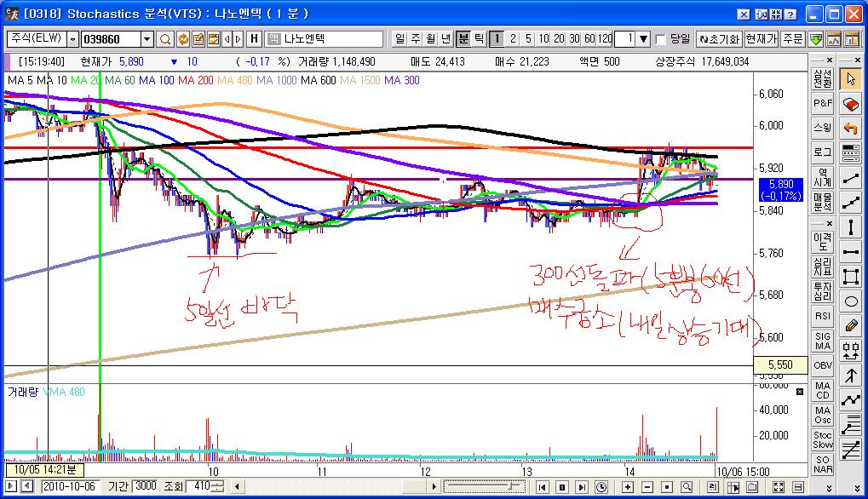Screen dimensions: 868x499
Task: Click the magnifier search icon beside stock code
Action: [165, 39]
